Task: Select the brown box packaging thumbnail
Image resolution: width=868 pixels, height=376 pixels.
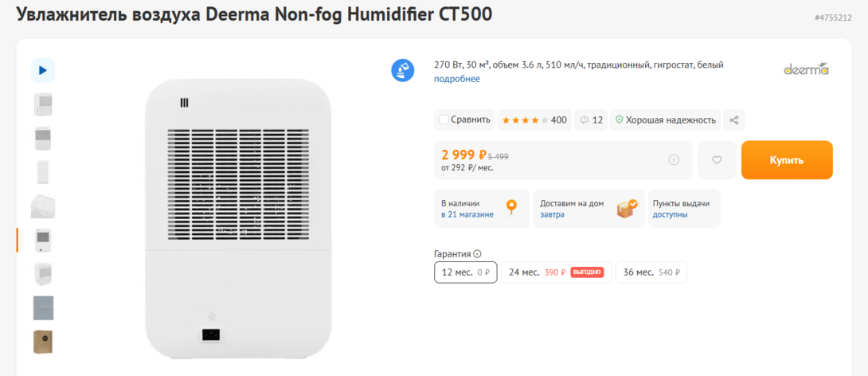Action: click(43, 341)
